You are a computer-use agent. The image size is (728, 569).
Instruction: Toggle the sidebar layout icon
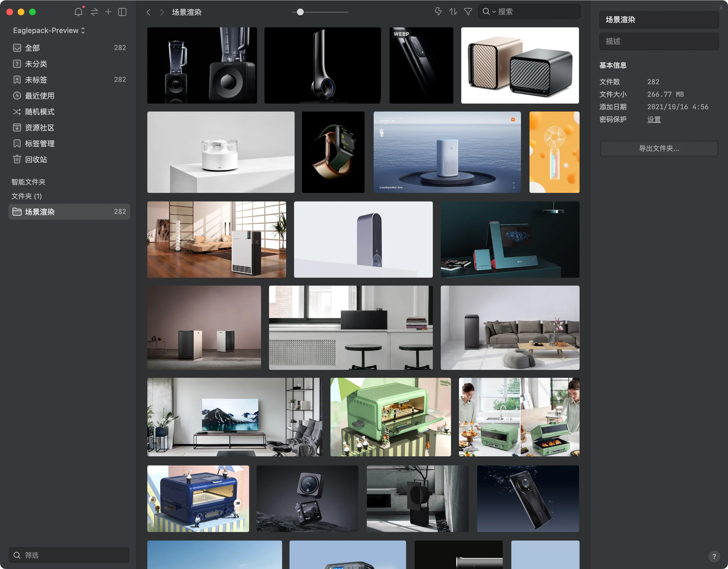122,12
